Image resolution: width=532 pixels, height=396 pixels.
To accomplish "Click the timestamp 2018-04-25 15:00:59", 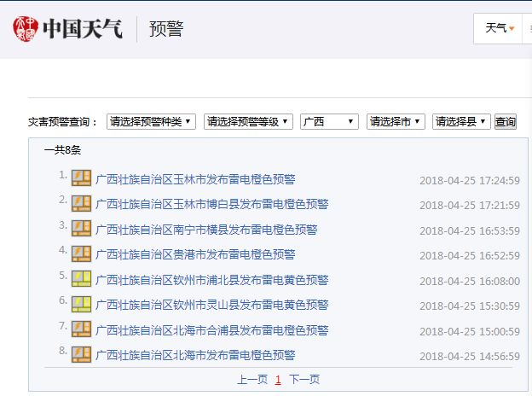I will [470, 331].
